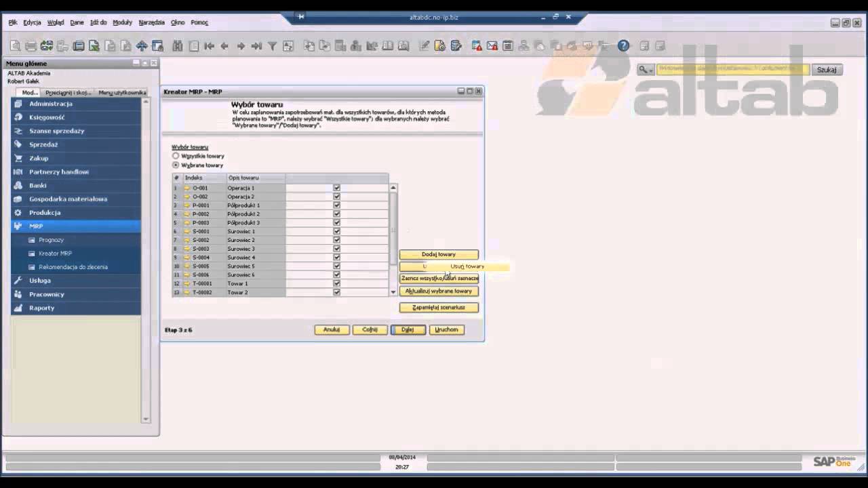Click the Export to Excel toolbar icon

tap(94, 46)
